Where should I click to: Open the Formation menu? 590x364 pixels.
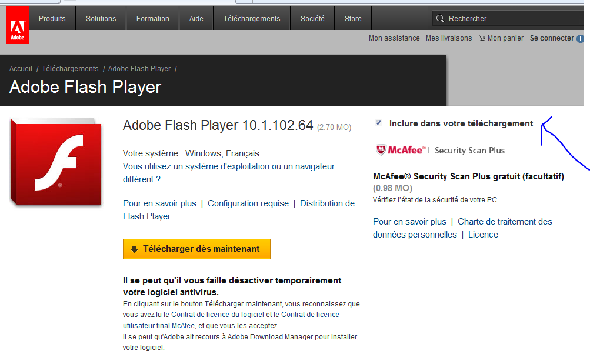pos(153,18)
